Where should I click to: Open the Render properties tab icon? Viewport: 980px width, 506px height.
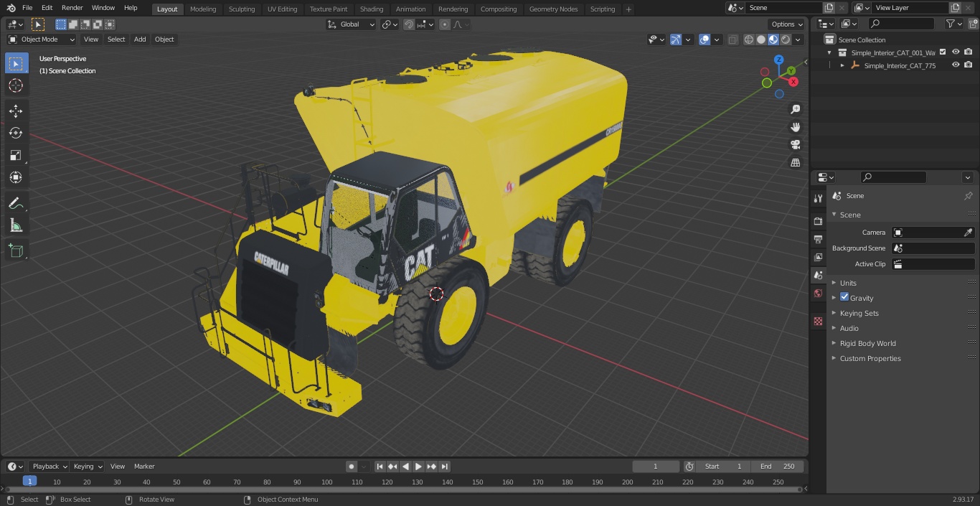tap(818, 221)
